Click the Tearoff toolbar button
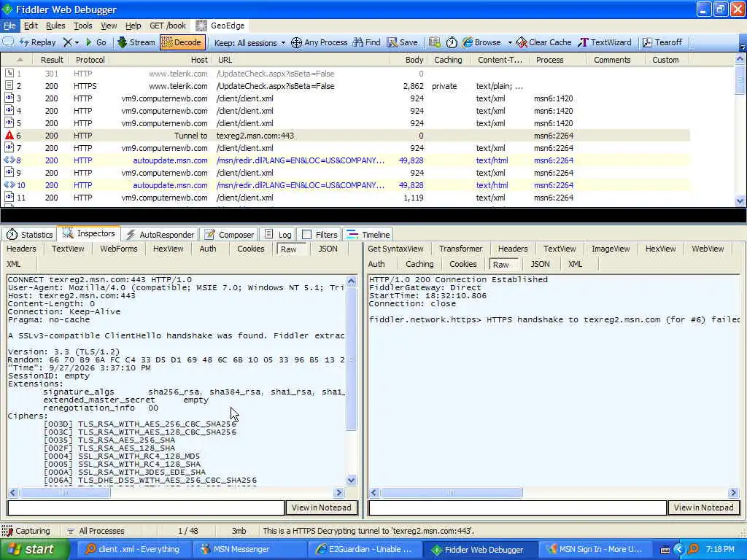 pos(662,42)
